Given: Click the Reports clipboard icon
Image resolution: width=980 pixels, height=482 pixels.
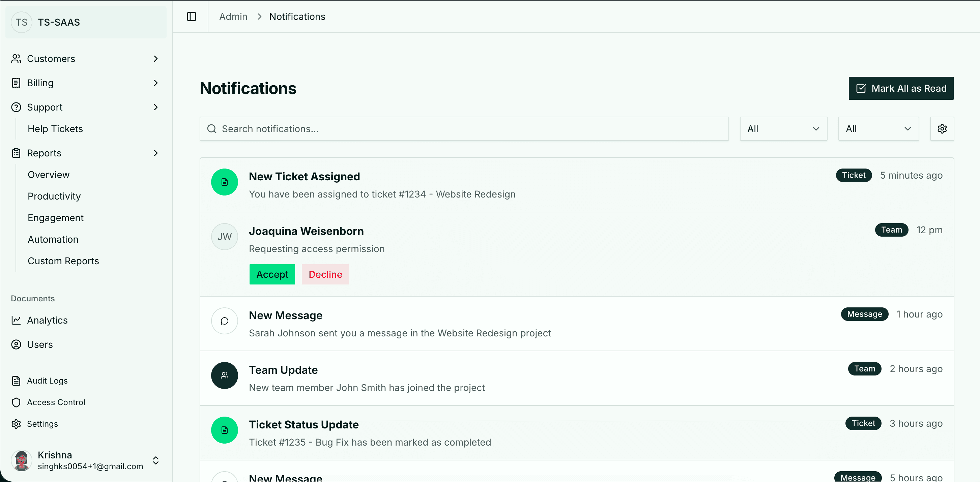Looking at the screenshot, I should coord(16,153).
